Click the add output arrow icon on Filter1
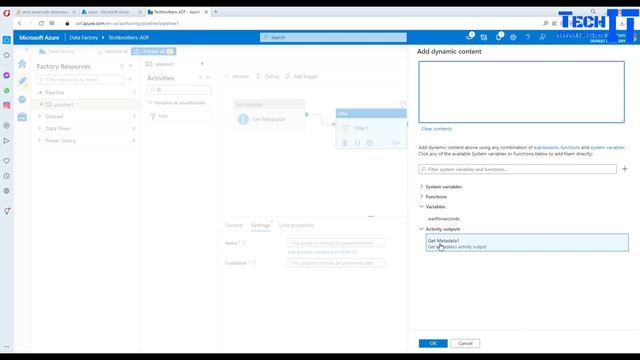Image resolution: width=640 pixels, height=360 pixels. [396, 143]
